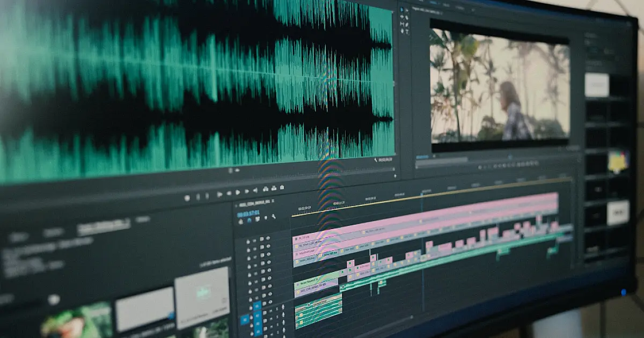This screenshot has height=338, width=644.
Task: Choose the Type tool in the Tools panel
Action: tap(407, 32)
